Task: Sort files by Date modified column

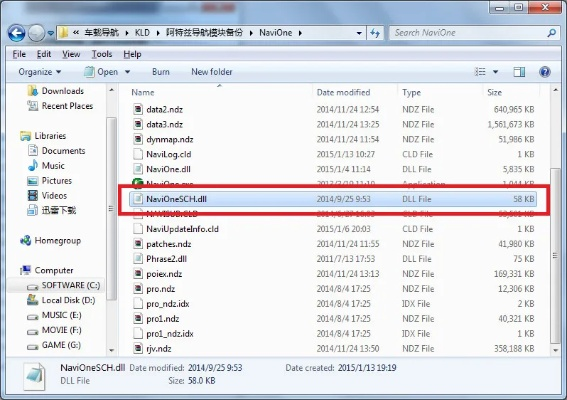Action: (x=343, y=92)
